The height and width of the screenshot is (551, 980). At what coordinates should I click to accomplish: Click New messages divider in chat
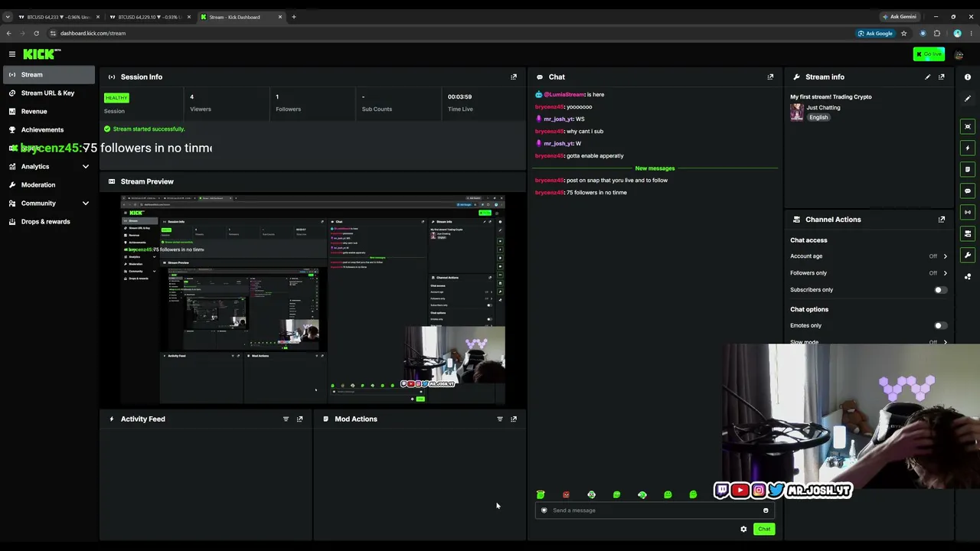click(655, 168)
